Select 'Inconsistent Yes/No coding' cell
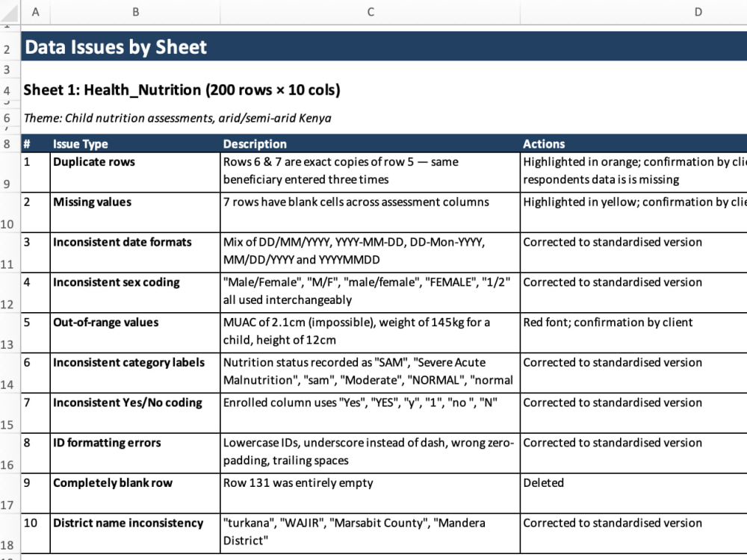 tap(135, 413)
